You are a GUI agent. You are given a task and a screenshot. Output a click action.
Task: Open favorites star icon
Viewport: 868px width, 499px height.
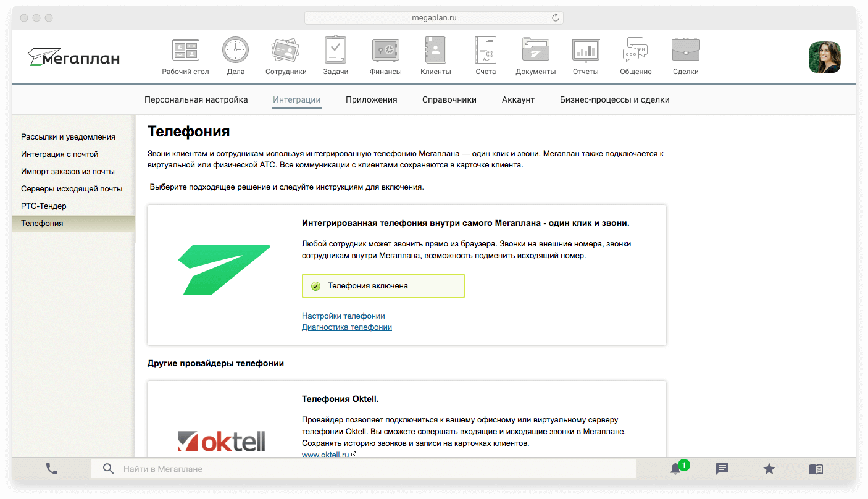pyautogui.click(x=769, y=469)
